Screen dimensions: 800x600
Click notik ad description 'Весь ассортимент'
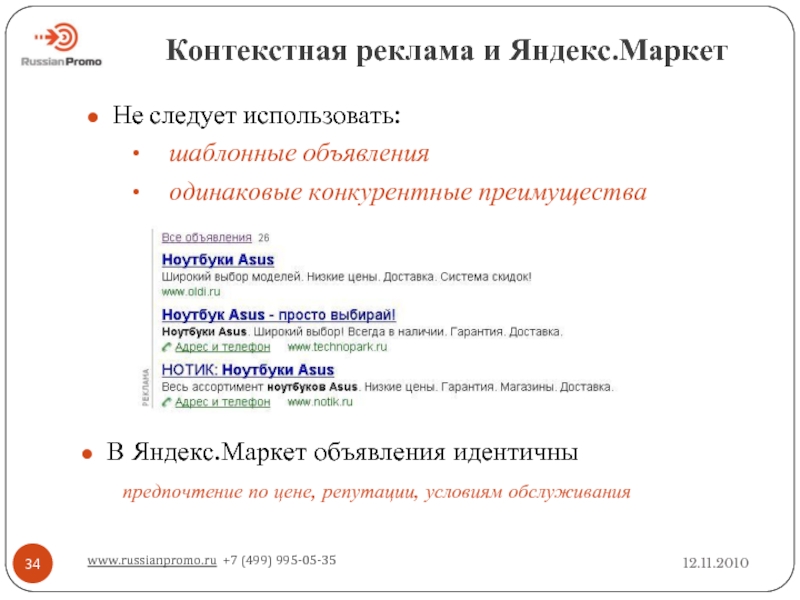pos(212,387)
